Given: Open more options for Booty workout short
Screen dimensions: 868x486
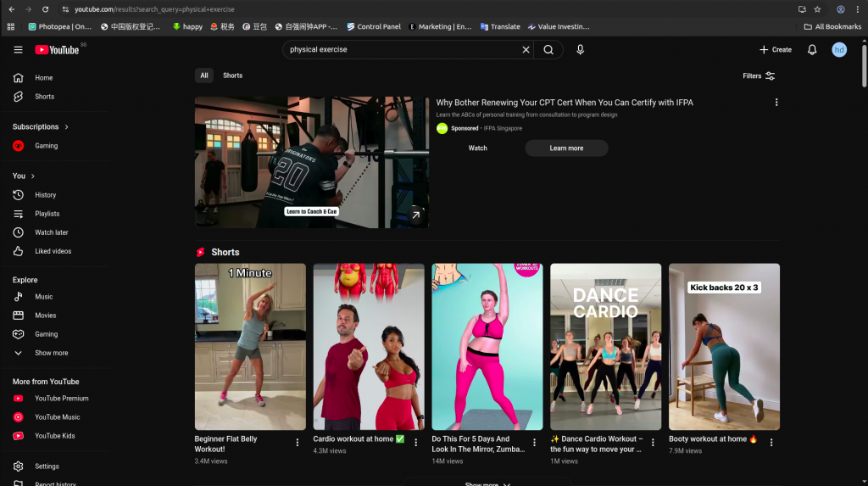Looking at the screenshot, I should click(771, 443).
